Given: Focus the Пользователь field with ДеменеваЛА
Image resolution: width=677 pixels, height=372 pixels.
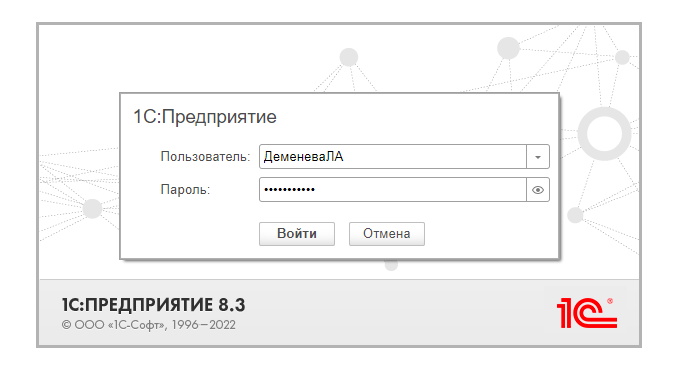Looking at the screenshot, I should tap(392, 157).
